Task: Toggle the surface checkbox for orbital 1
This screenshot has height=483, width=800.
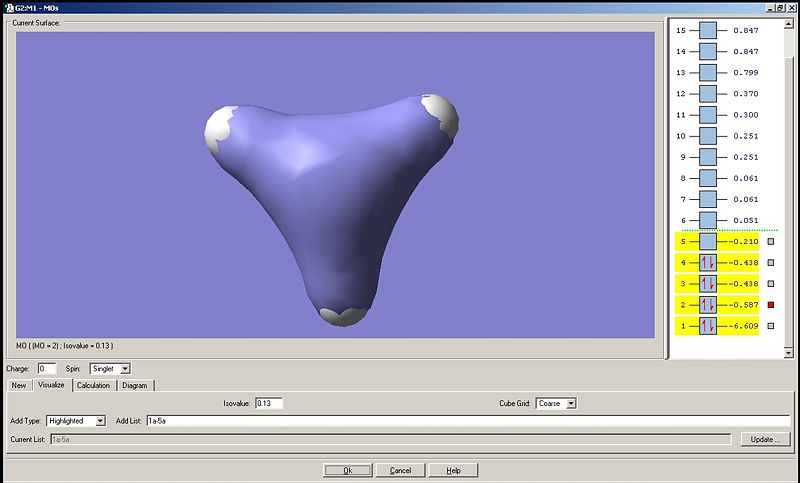Action: coord(771,326)
